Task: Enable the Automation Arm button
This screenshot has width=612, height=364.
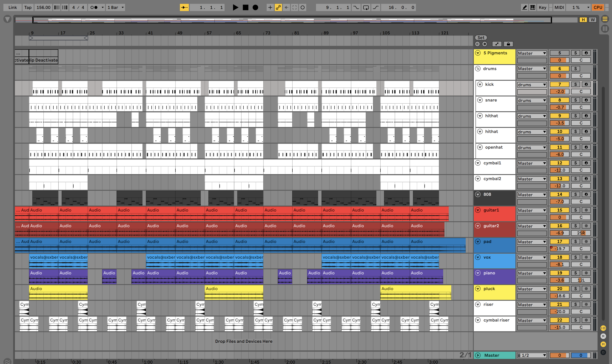Action: pyautogui.click(x=278, y=7)
